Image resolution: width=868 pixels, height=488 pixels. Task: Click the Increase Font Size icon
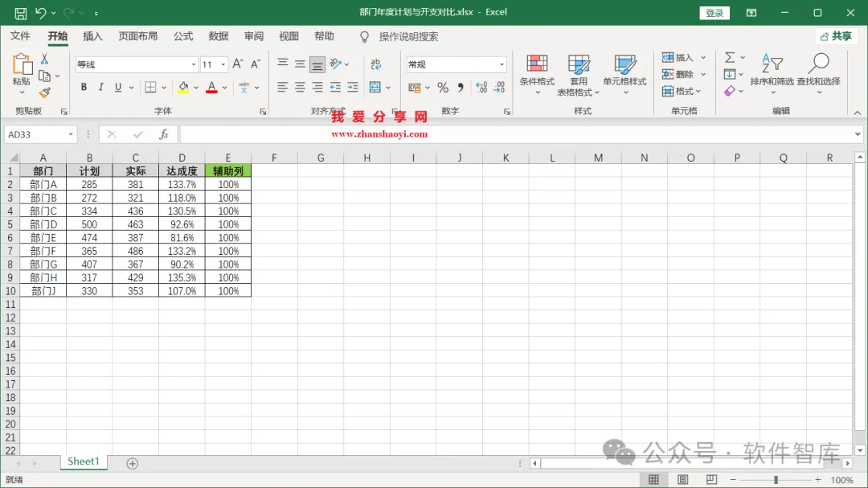click(237, 64)
